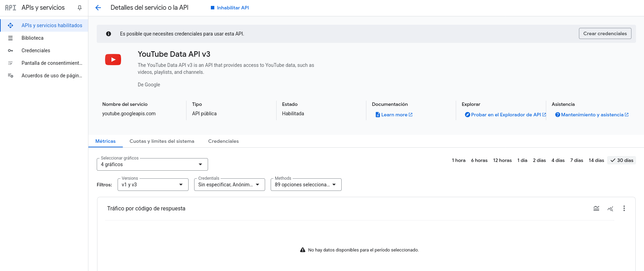Click the back arrow icon

click(98, 8)
